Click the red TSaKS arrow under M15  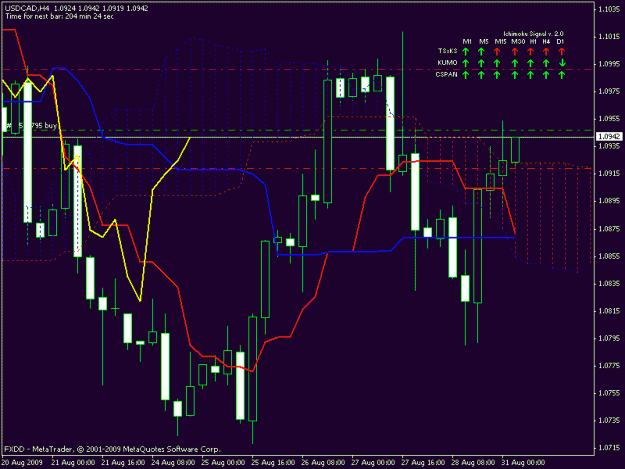point(497,51)
